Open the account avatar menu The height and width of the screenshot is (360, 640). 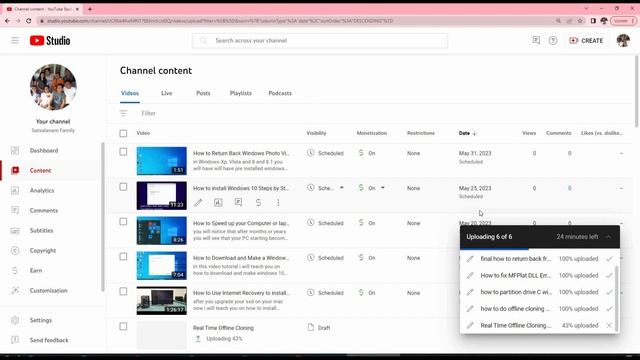pos(623,40)
